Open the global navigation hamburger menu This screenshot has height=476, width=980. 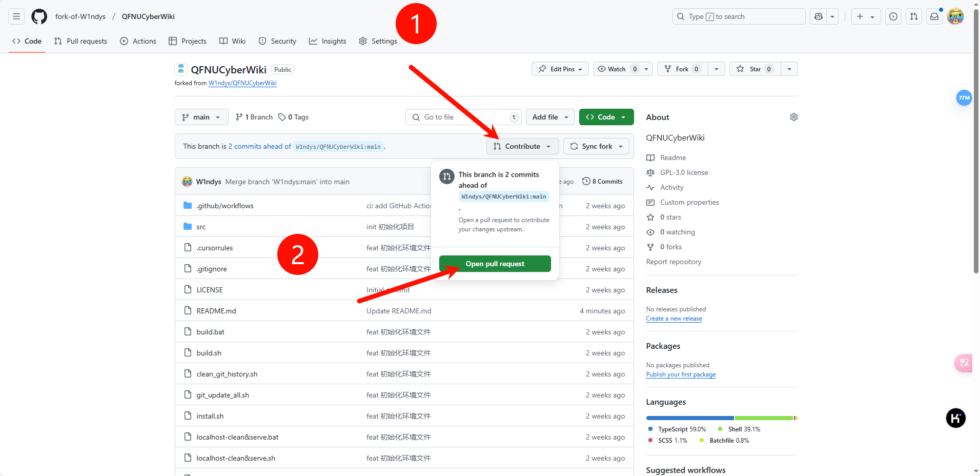coord(16,16)
